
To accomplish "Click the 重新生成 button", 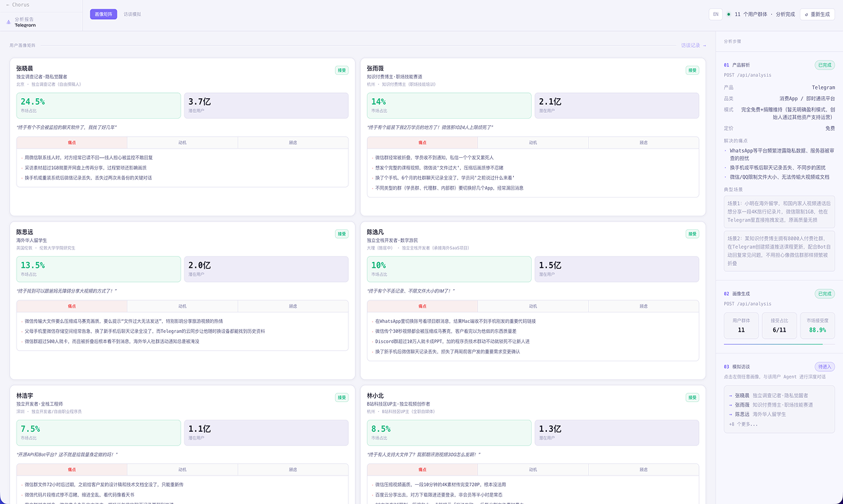I will pyautogui.click(x=817, y=14).
